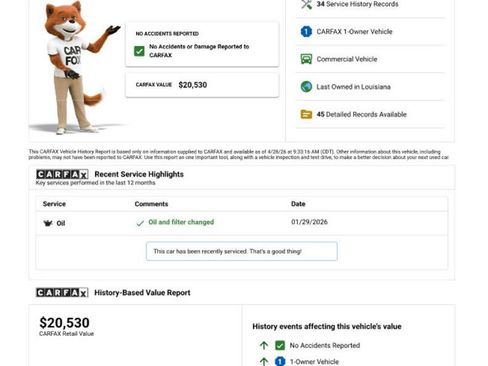
Task: Click the green checkbox beside No Accidents Reported value event
Action: [280, 345]
